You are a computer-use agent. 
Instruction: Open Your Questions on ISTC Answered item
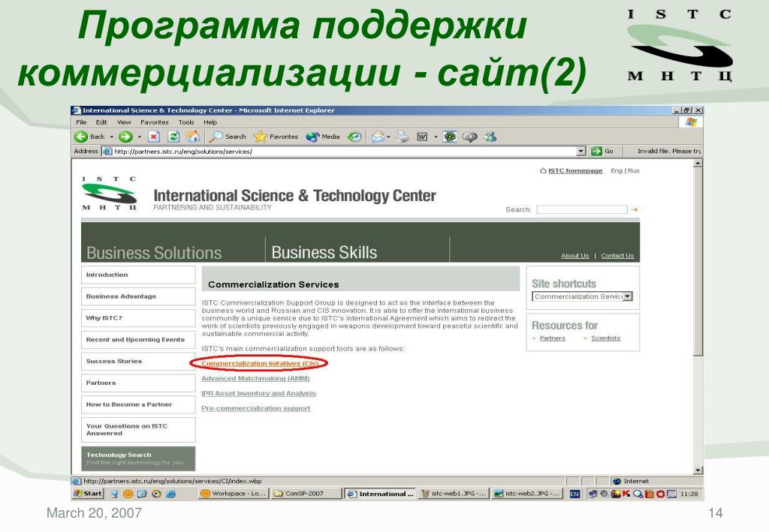(x=138, y=430)
